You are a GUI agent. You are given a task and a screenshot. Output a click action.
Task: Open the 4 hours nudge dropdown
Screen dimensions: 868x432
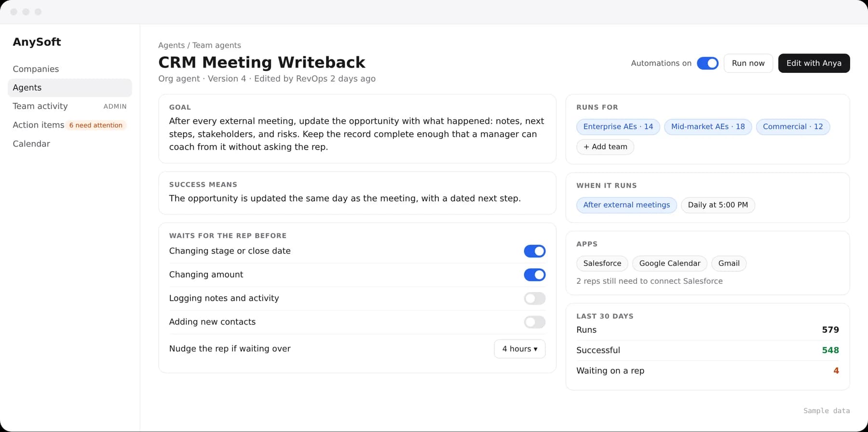pos(520,349)
